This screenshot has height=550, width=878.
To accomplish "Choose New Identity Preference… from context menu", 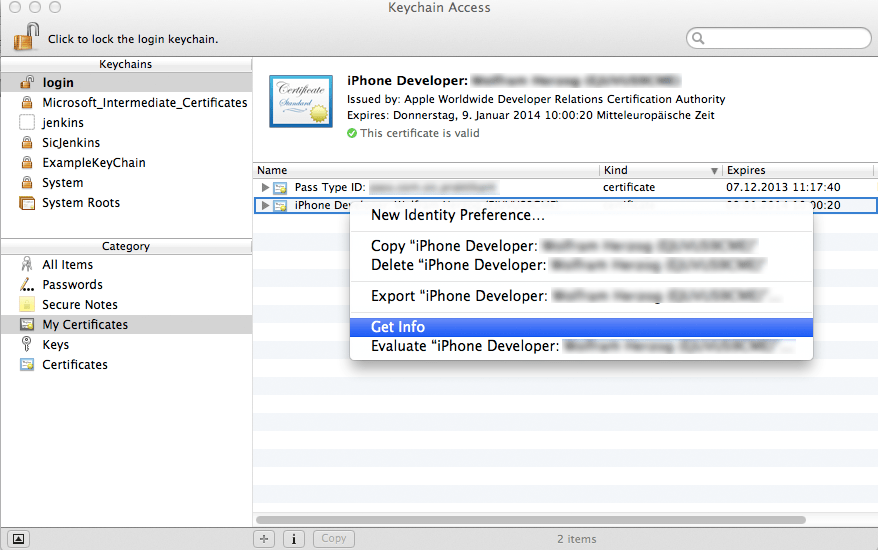I will [581, 215].
